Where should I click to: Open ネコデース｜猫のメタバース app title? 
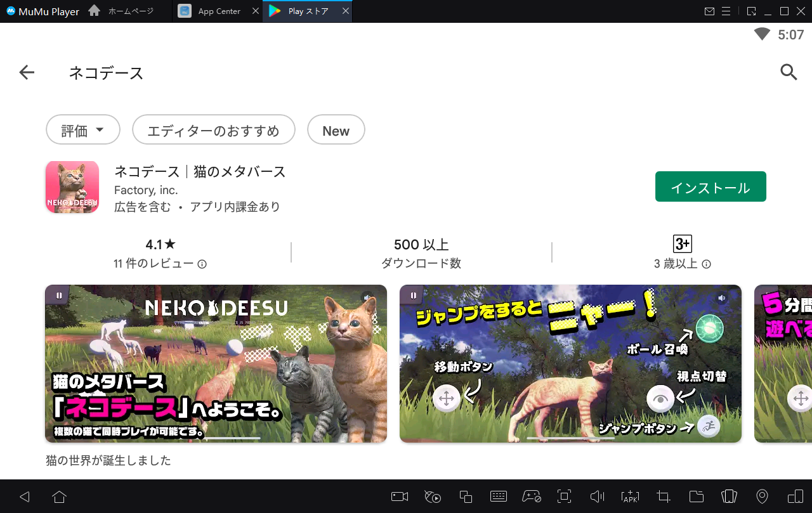coord(200,171)
